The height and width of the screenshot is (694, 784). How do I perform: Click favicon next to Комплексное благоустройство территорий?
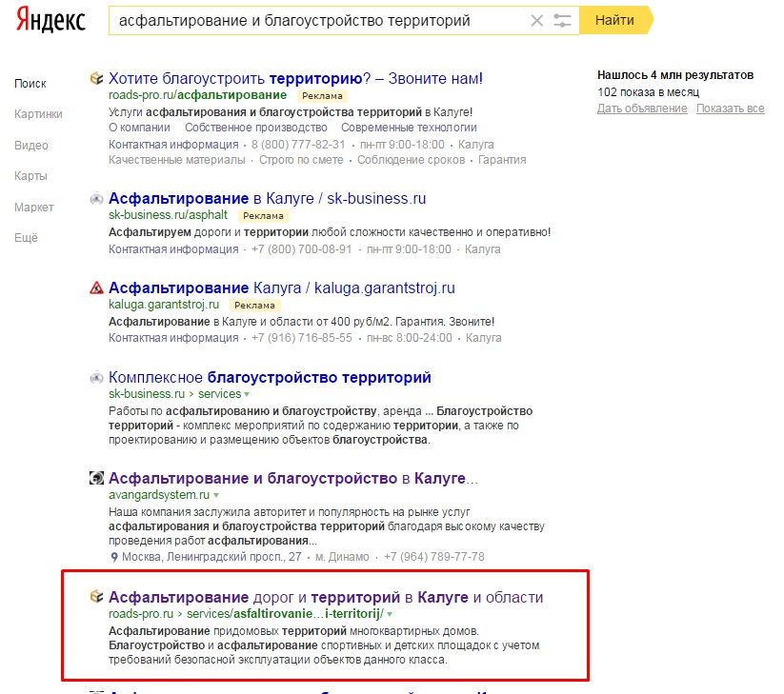[96, 378]
